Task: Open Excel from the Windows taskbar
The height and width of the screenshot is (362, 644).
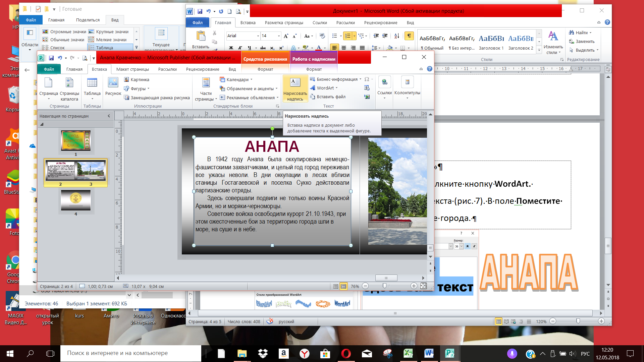Action: coord(408,353)
